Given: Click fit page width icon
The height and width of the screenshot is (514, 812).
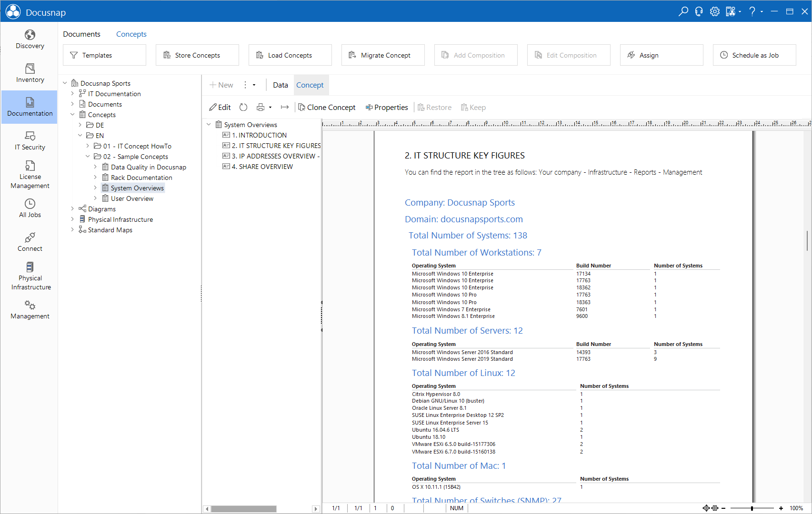Looking at the screenshot, I should 715,508.
